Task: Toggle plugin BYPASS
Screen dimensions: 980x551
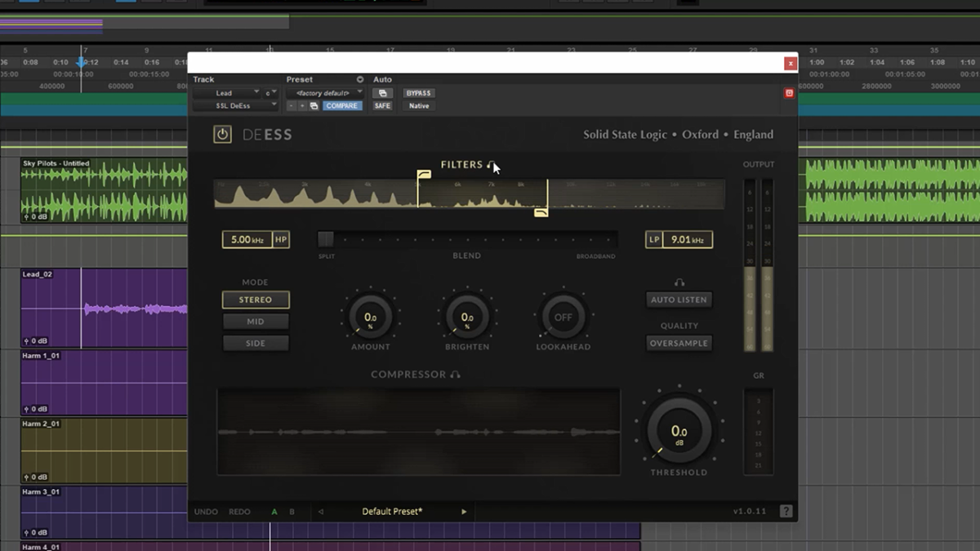Action: point(418,93)
